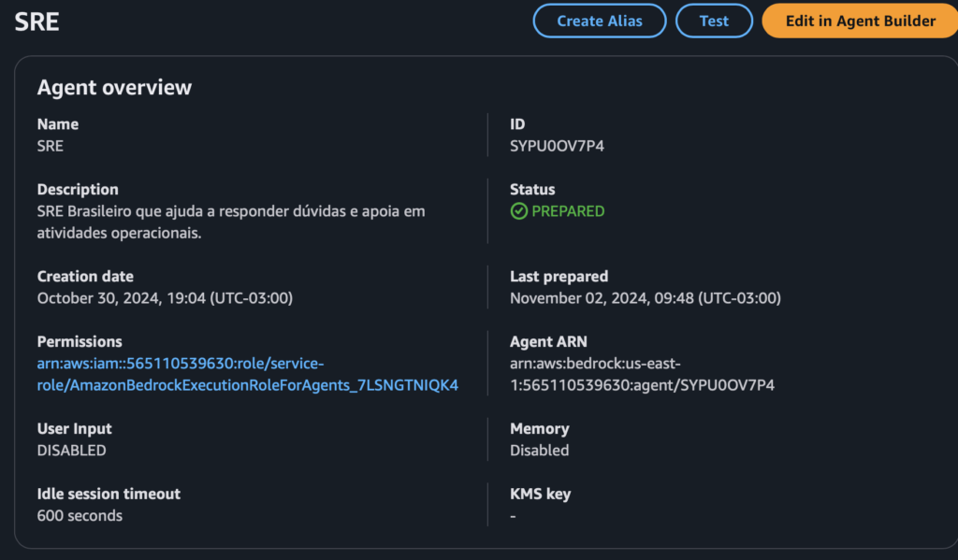The image size is (958, 560).
Task: Click the Memory Disabled value
Action: point(540,451)
